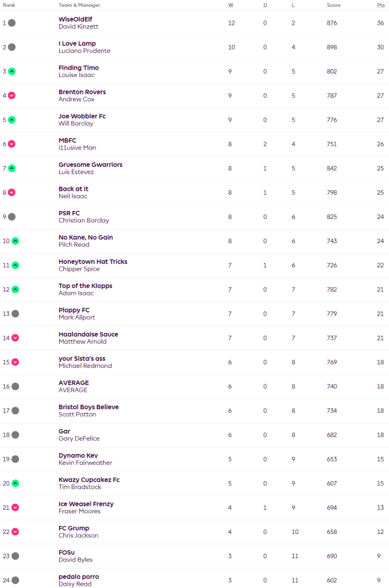Screen dimensions: 389x588
Task: Click the grey icon beside pedalo porro
Action: coord(16,580)
